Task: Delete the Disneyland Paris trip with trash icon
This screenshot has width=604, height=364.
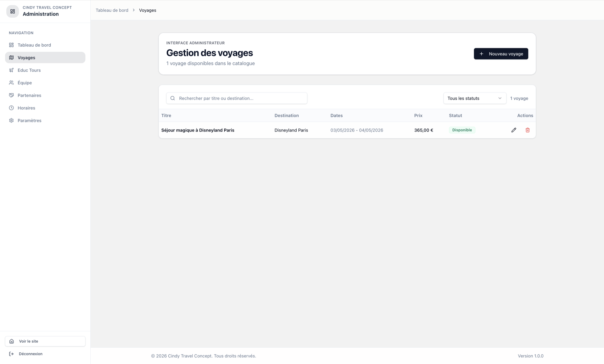Action: [528, 130]
